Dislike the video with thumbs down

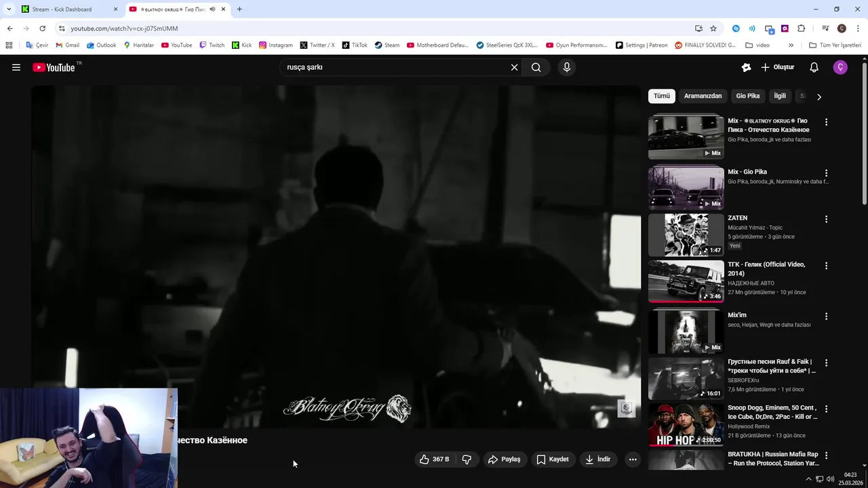[x=467, y=460]
